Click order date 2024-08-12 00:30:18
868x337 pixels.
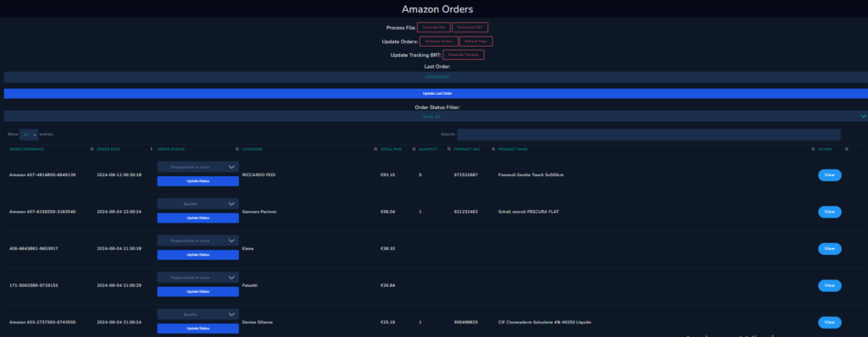tap(119, 175)
